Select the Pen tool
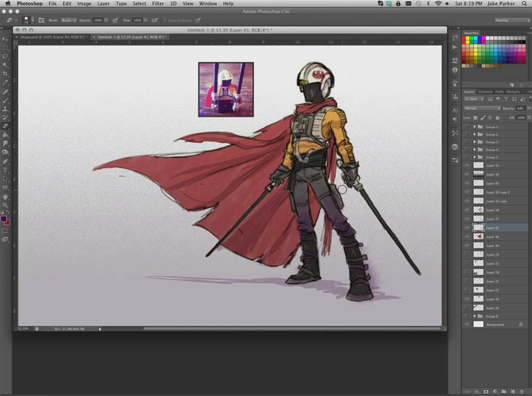This screenshot has width=532, height=396. (5, 161)
